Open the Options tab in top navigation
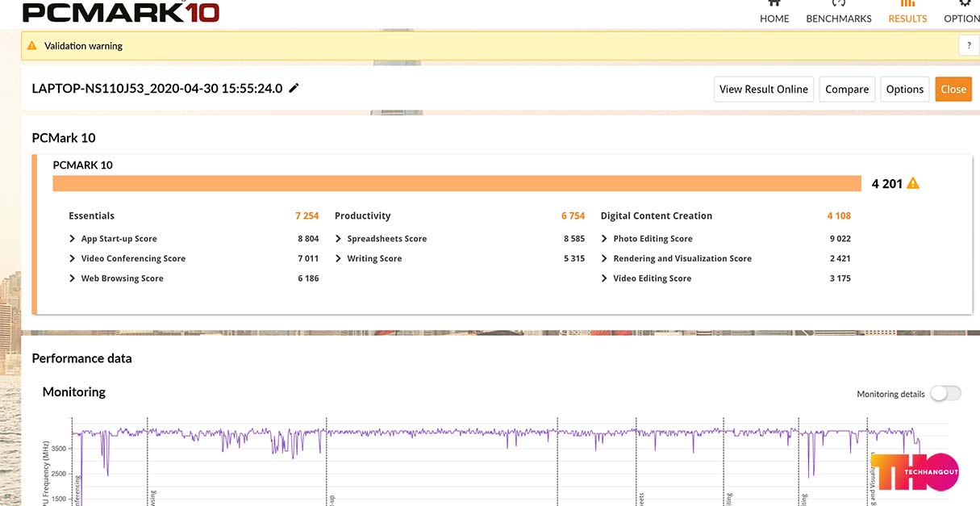980x506 pixels. 962,12
